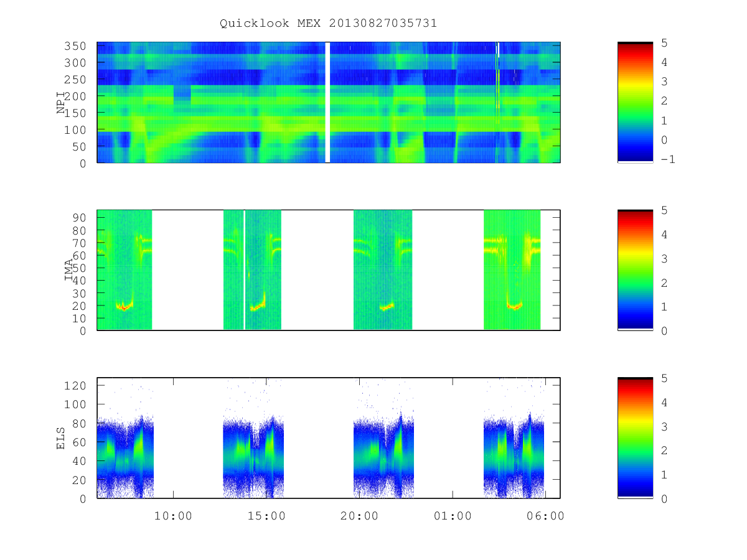
Task: Click the 01:00 time tick label
Action: (453, 516)
